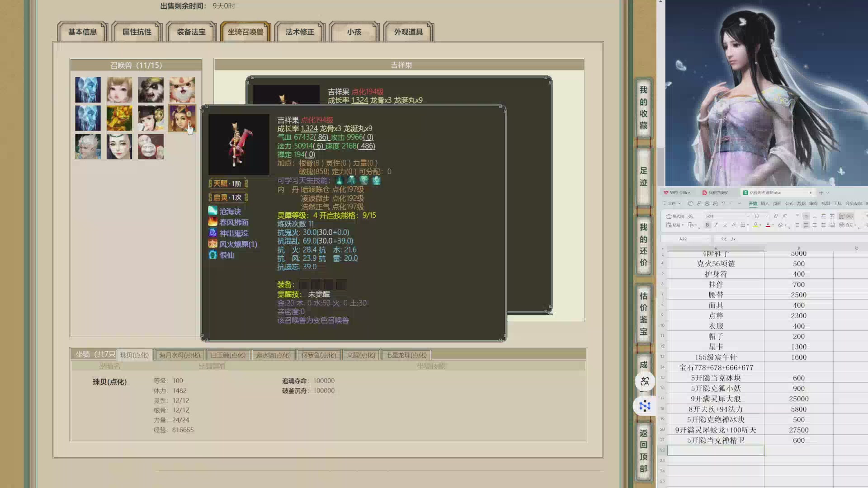Select first blue ice pet portrait
The height and width of the screenshot is (488, 868).
pos(88,89)
